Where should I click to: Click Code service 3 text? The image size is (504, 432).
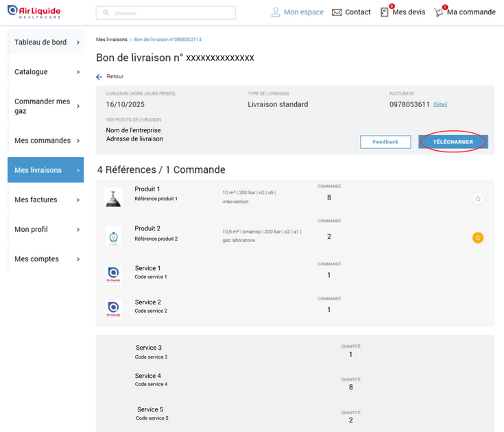coord(151,357)
